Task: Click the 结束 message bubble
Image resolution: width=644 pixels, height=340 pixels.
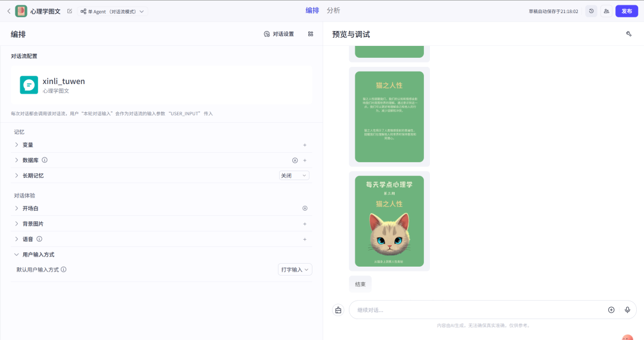Action: coord(360,284)
